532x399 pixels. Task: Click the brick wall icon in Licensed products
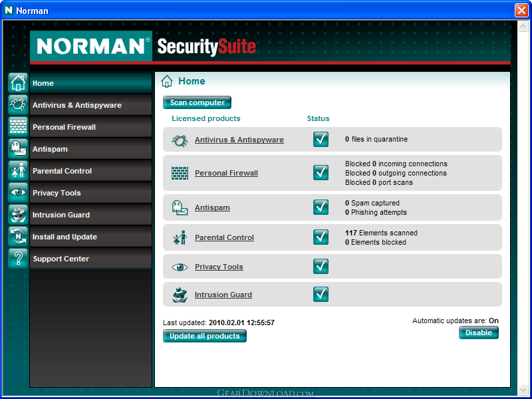coord(180,173)
